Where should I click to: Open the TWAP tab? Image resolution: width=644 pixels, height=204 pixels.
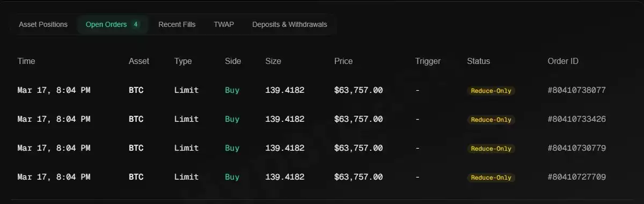pos(224,25)
